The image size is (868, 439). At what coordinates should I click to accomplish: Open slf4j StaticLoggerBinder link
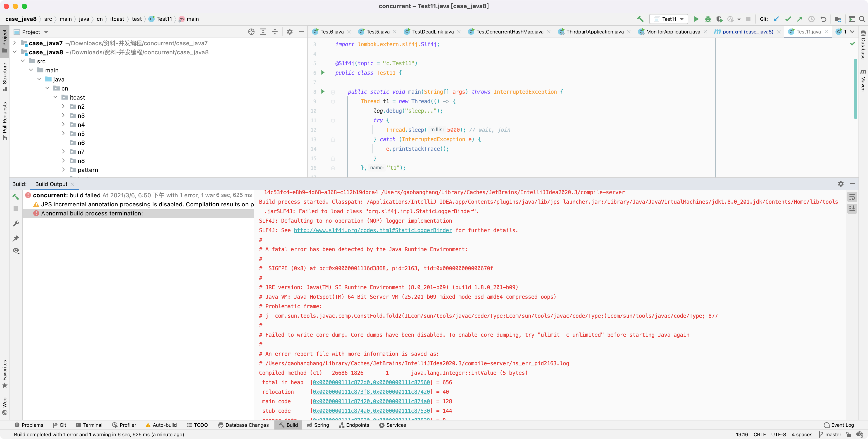(373, 230)
